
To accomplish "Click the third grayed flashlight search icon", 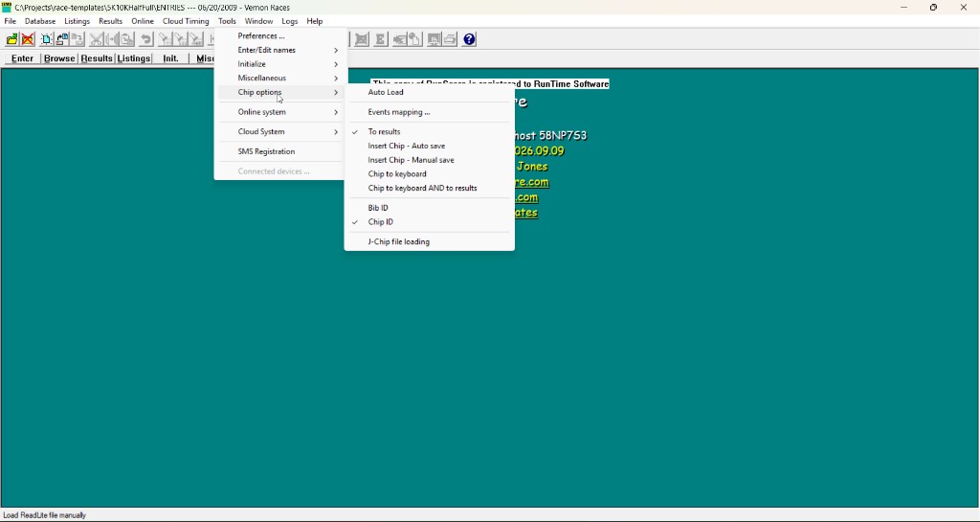I will coord(196,39).
